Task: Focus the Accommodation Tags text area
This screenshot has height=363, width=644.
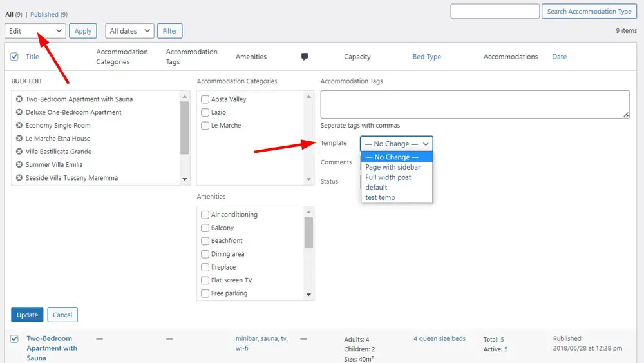Action: [x=475, y=104]
